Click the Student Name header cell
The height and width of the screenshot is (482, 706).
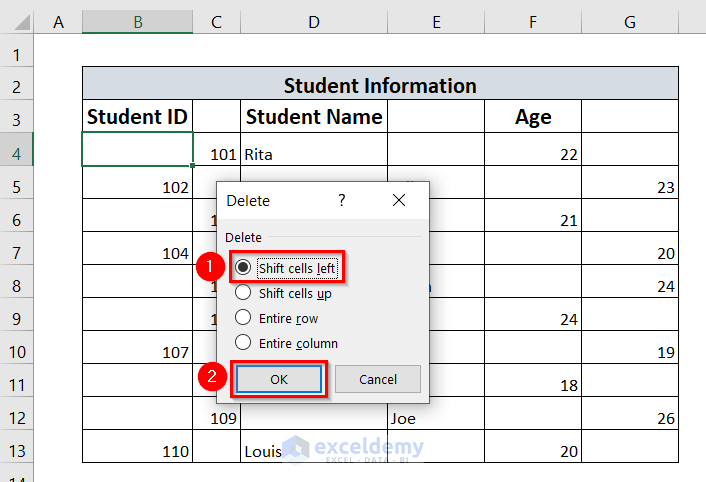(314, 117)
